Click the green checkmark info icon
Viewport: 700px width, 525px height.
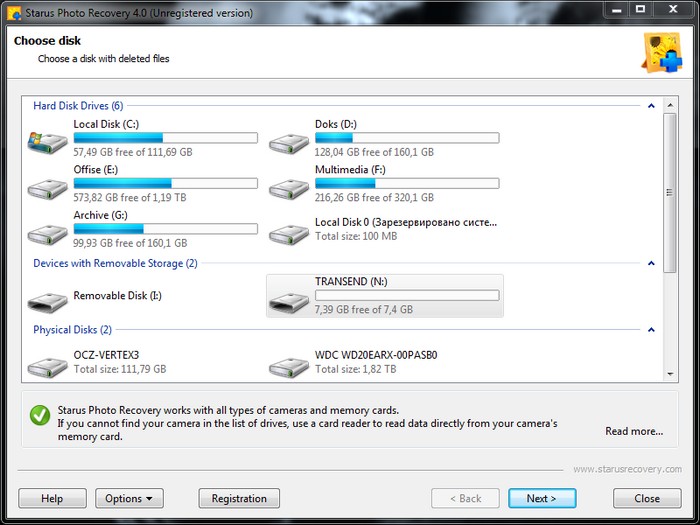click(40, 415)
